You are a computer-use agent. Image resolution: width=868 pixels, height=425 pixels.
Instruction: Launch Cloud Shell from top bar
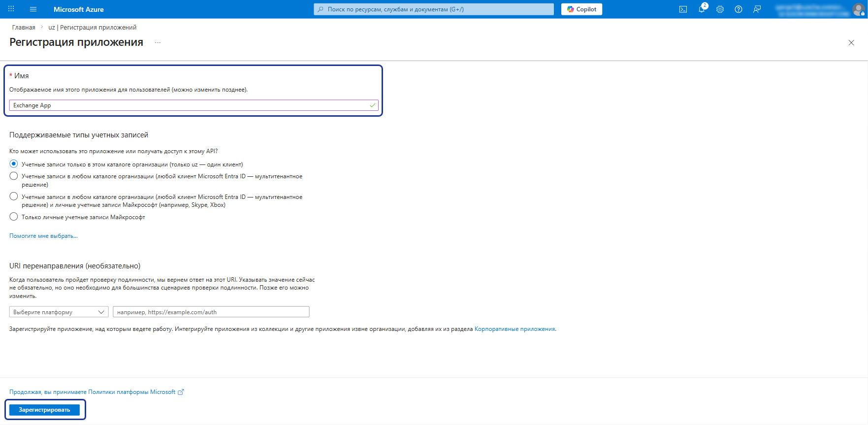pos(683,9)
